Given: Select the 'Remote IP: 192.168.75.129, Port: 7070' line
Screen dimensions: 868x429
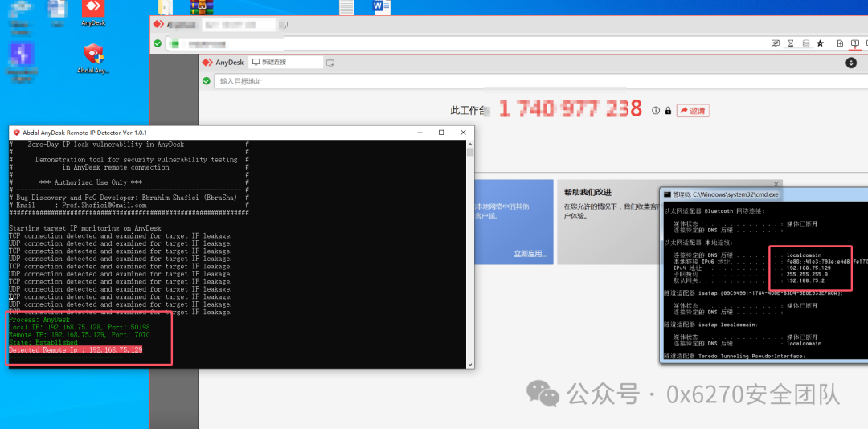Looking at the screenshot, I should click(x=79, y=335).
